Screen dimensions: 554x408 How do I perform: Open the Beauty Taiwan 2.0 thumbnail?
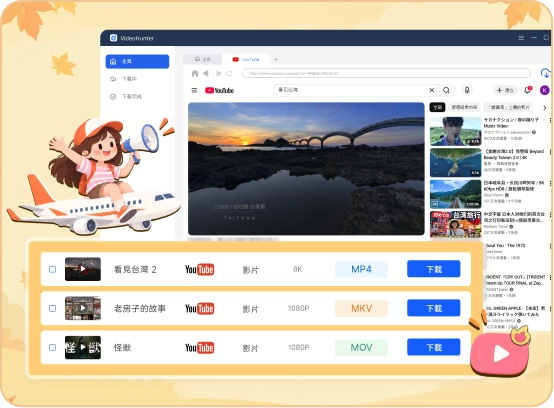[455, 162]
